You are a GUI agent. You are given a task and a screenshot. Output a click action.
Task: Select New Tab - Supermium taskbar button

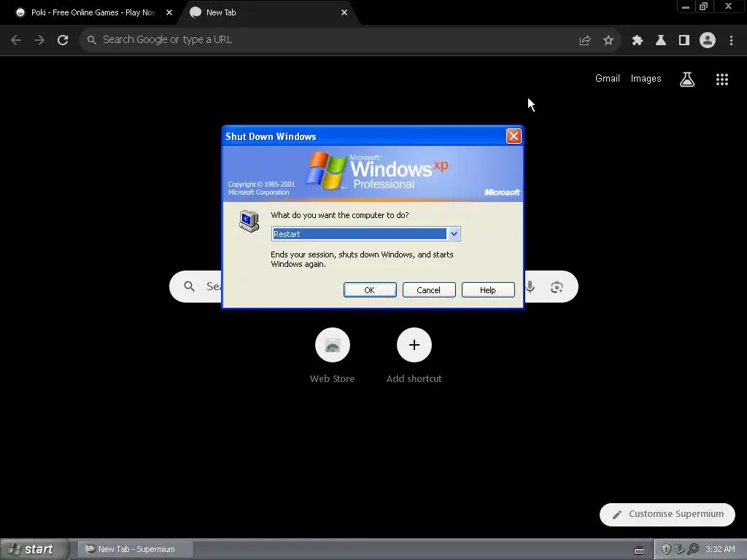[x=136, y=549]
